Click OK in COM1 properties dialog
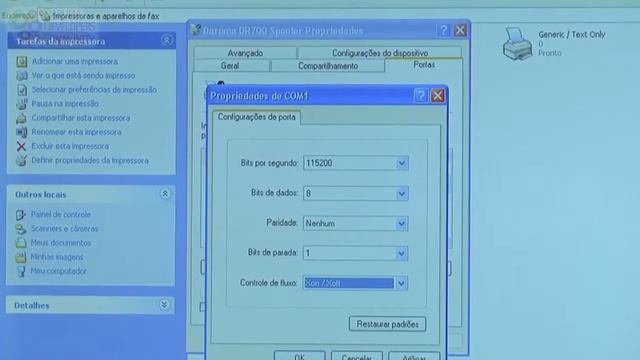Image resolution: width=640 pixels, height=360 pixels. (300, 356)
